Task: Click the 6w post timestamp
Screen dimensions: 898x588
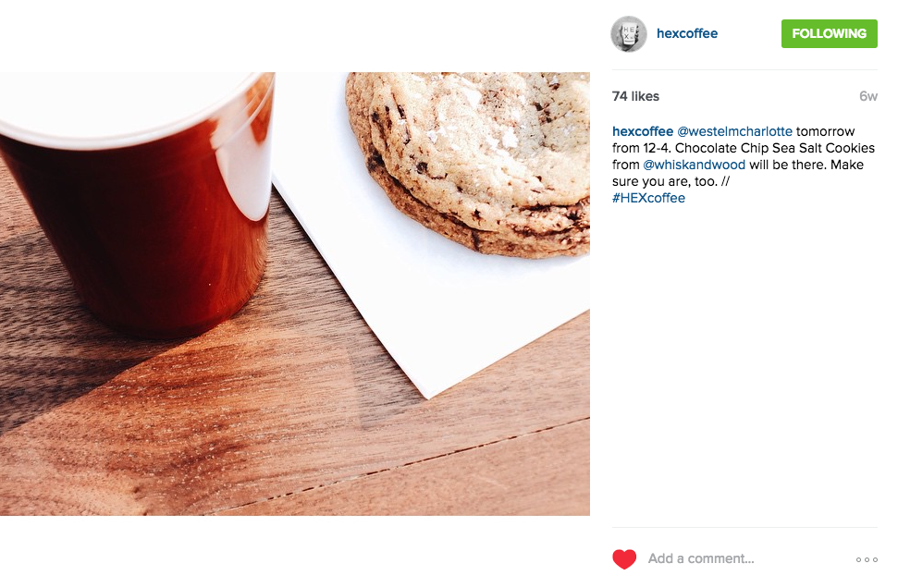Action: coord(868,96)
